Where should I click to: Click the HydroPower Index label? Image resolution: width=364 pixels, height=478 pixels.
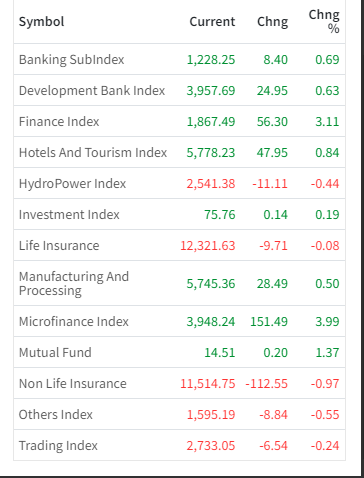(72, 184)
